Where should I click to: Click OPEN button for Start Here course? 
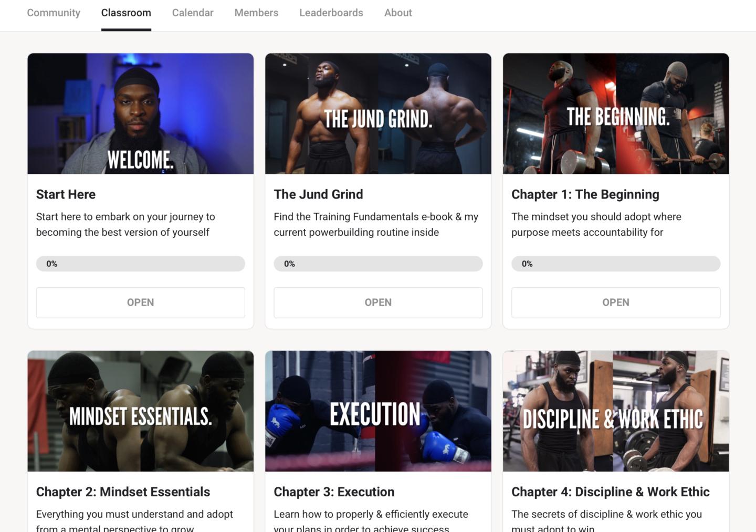click(x=140, y=302)
